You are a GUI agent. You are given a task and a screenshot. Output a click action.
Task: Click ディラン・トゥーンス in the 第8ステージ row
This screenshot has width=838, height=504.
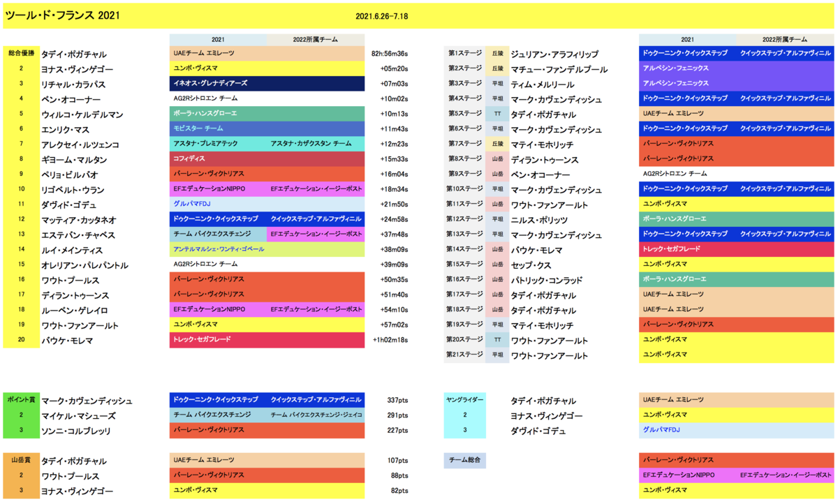pos(544,160)
